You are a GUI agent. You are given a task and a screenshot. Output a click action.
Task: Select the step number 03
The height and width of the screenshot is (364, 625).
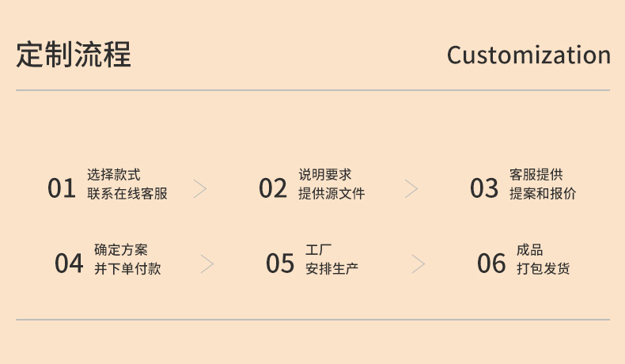coord(484,188)
